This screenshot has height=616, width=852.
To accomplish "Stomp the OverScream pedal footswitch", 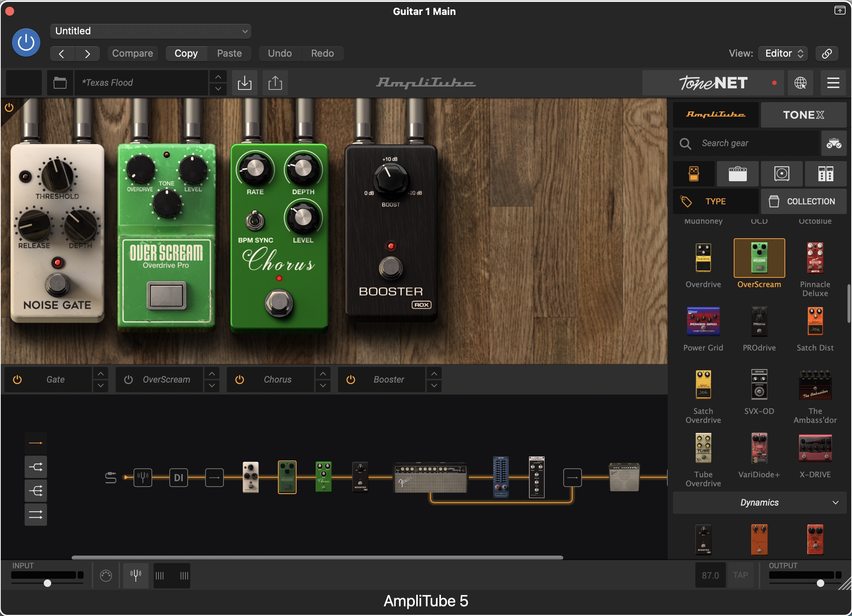I will (166, 295).
